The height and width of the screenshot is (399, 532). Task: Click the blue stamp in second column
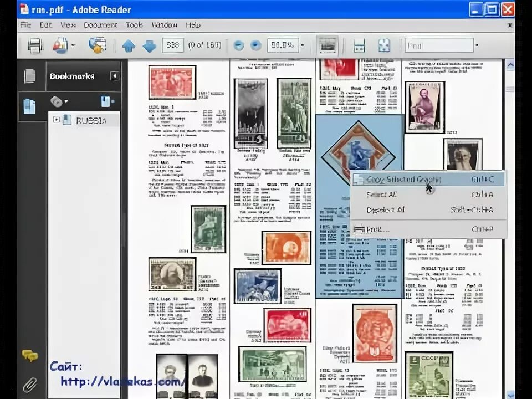pos(258,286)
